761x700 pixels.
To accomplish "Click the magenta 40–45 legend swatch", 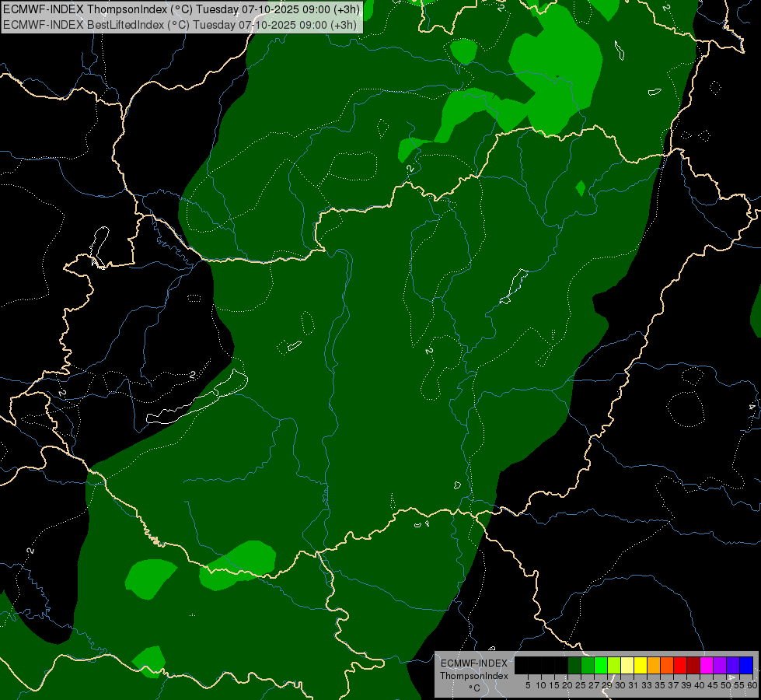I will pyautogui.click(x=707, y=665).
